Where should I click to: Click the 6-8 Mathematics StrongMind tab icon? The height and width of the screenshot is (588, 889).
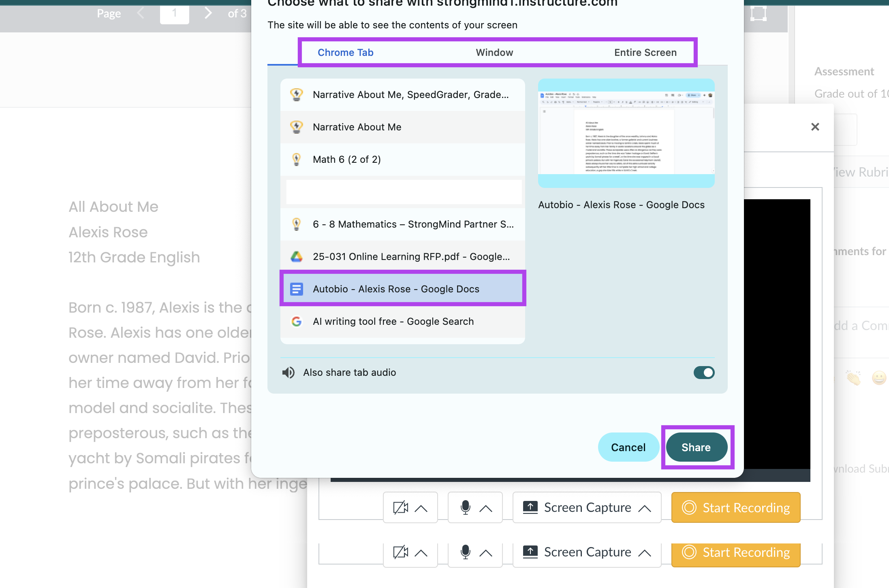(296, 224)
